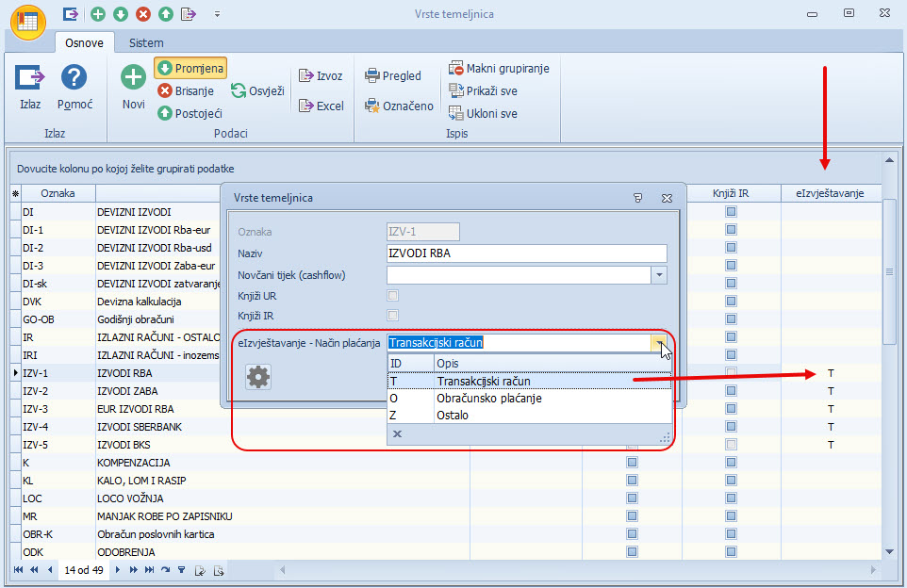
Task: Switch to the Sistem tab
Action: tap(145, 42)
